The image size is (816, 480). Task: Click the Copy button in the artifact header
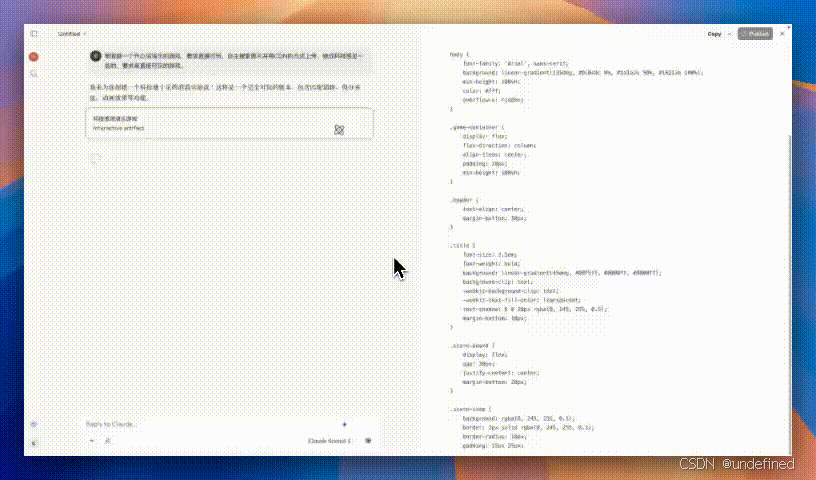click(x=714, y=34)
